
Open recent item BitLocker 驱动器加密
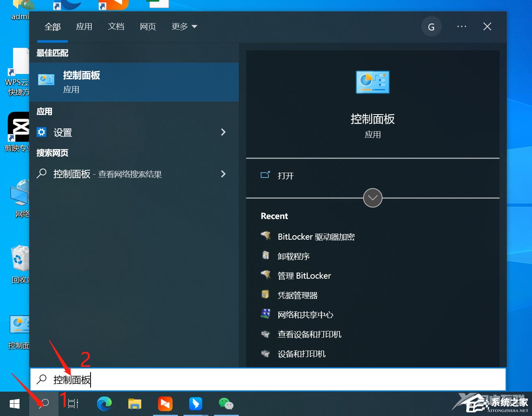[x=316, y=237]
